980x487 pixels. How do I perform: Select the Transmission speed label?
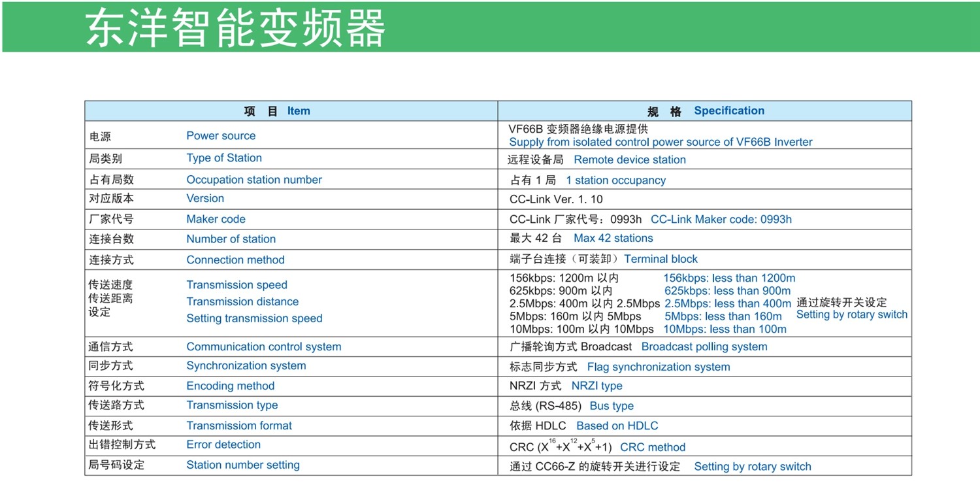(x=237, y=285)
